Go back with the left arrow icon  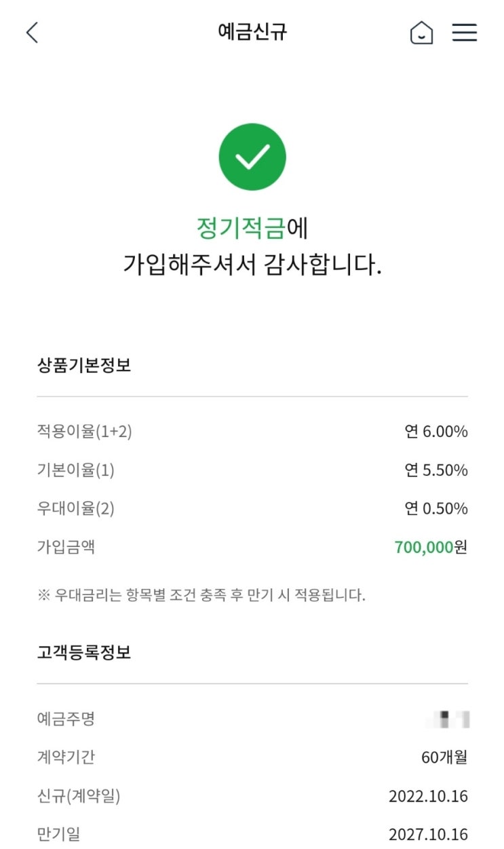coord(32,33)
